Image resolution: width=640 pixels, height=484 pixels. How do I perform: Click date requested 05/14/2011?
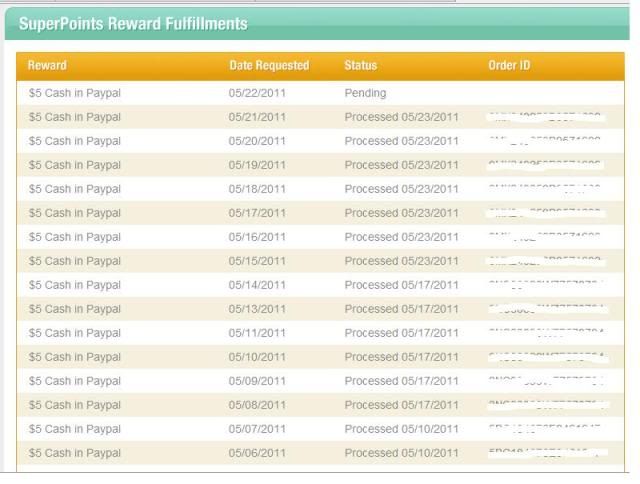point(257,285)
